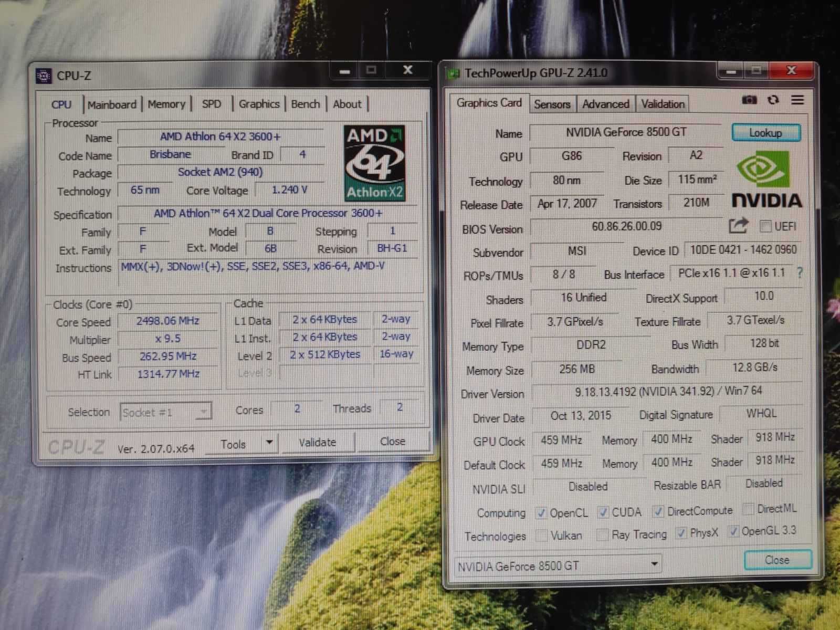Viewport: 840px width, 630px height.
Task: Open the GPU selection dropdown at bottom
Action: click(x=558, y=565)
